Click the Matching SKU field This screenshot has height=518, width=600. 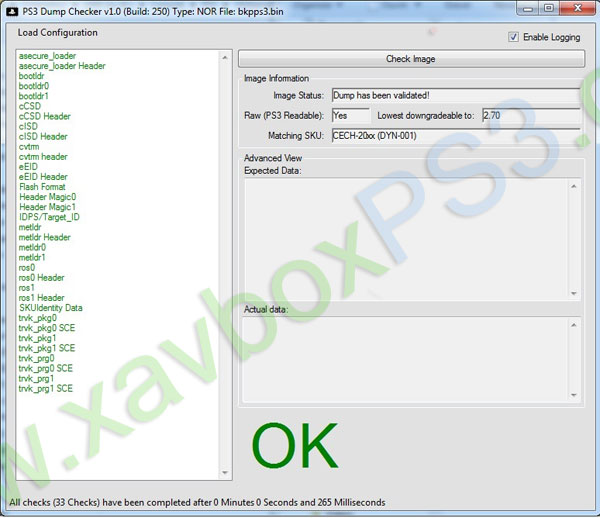click(x=456, y=135)
